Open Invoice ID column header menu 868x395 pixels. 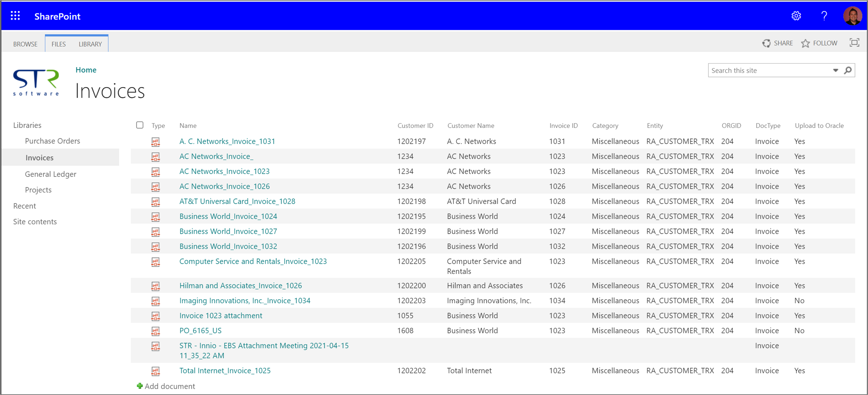click(564, 125)
